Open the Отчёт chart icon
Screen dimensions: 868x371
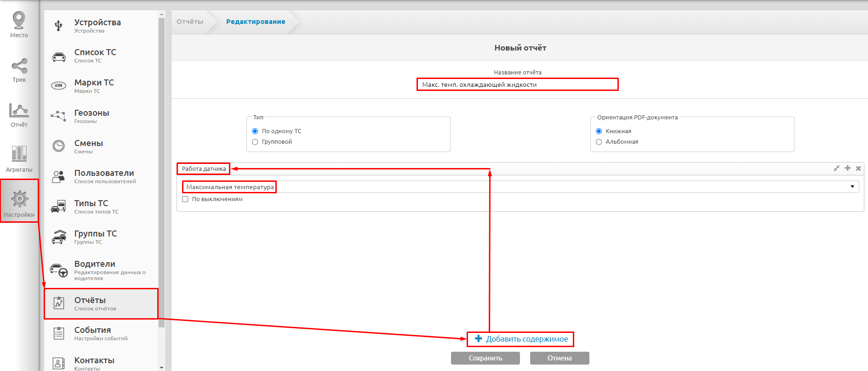(19, 111)
